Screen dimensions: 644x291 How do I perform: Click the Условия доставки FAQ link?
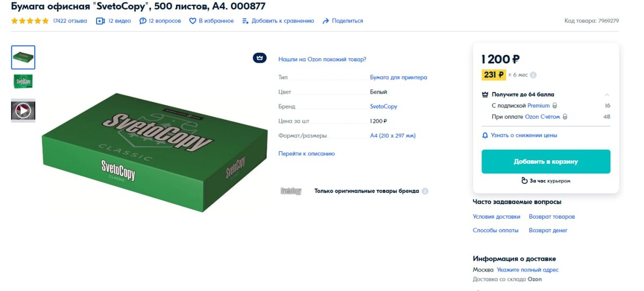tap(496, 217)
